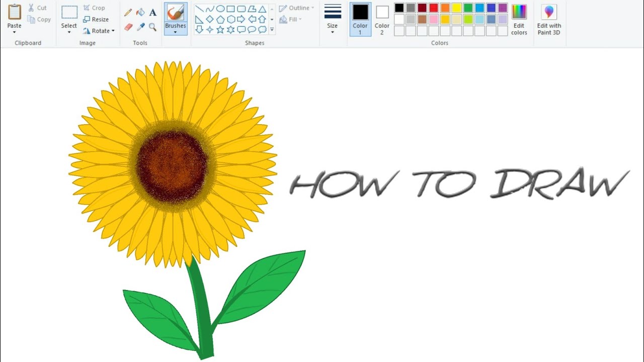Pick the green color swatch

[x=468, y=8]
